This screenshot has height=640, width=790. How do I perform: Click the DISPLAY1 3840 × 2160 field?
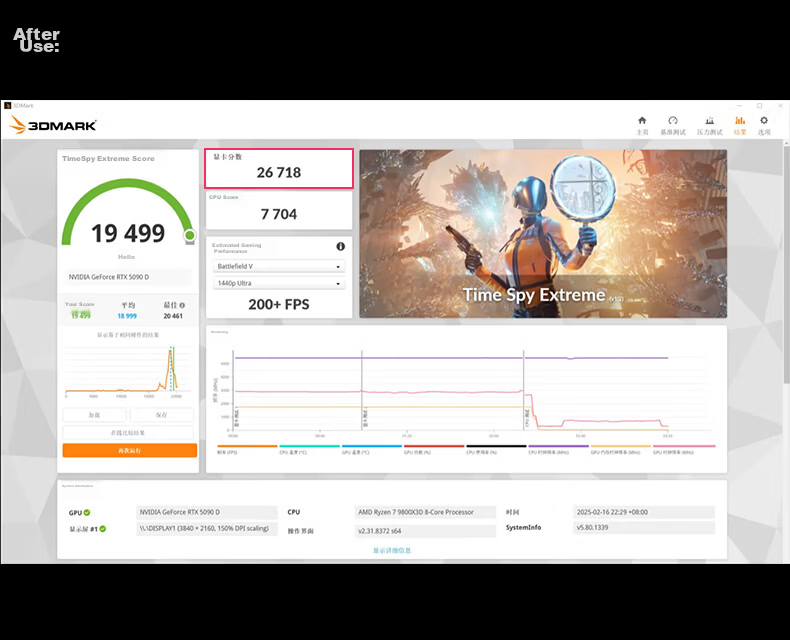click(x=207, y=529)
